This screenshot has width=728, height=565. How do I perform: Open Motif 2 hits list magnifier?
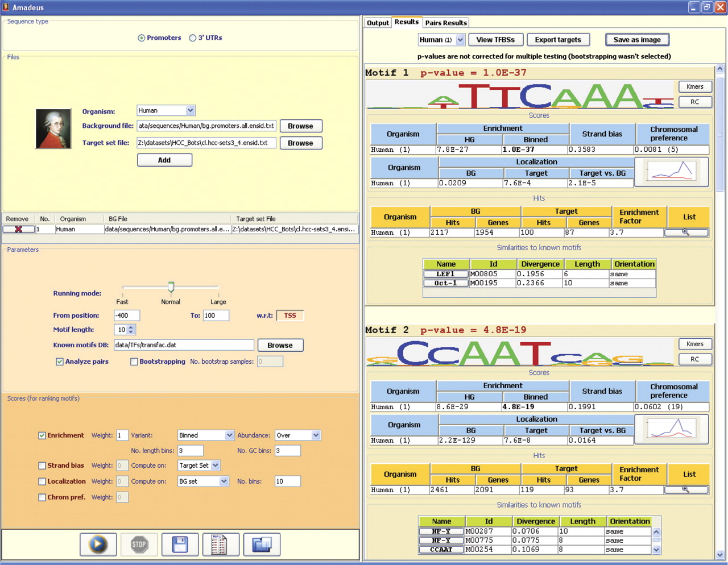[686, 489]
